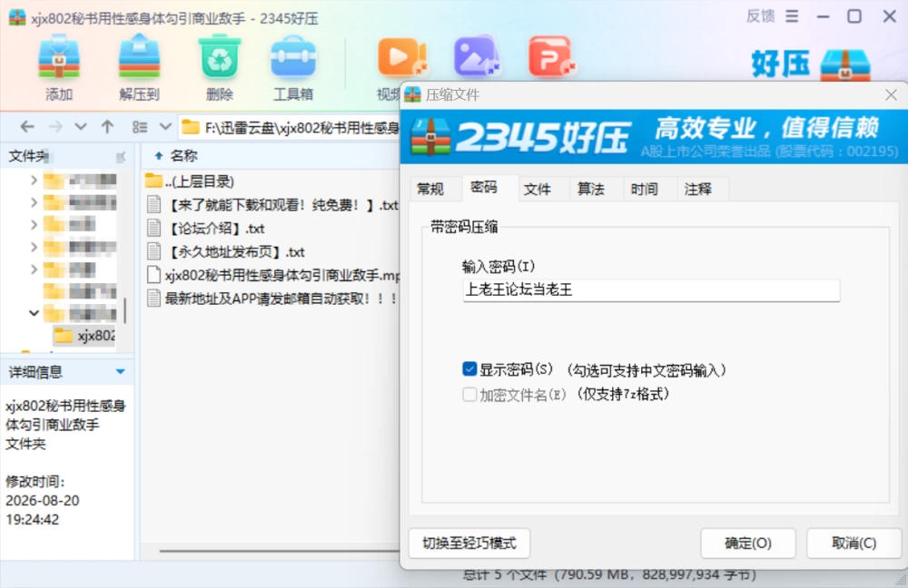Click the icon of 【永久地址发布页】.txt
908x588 pixels.
(x=153, y=251)
